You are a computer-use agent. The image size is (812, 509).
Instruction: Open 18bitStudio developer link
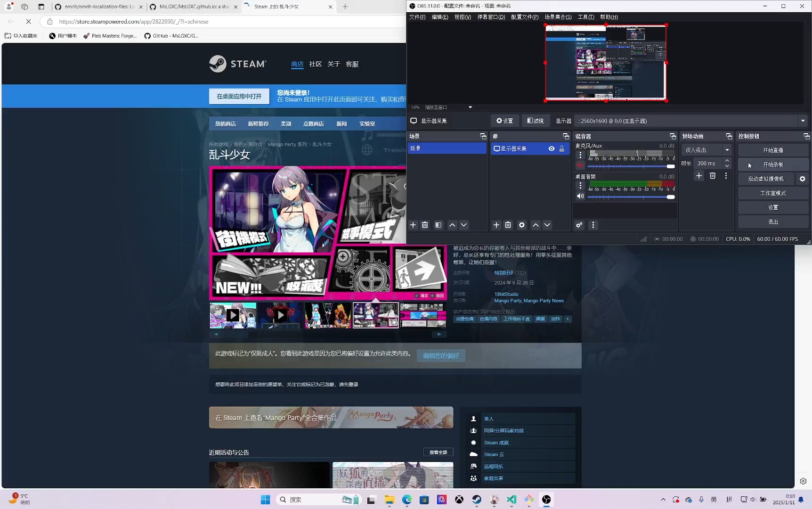tap(506, 294)
